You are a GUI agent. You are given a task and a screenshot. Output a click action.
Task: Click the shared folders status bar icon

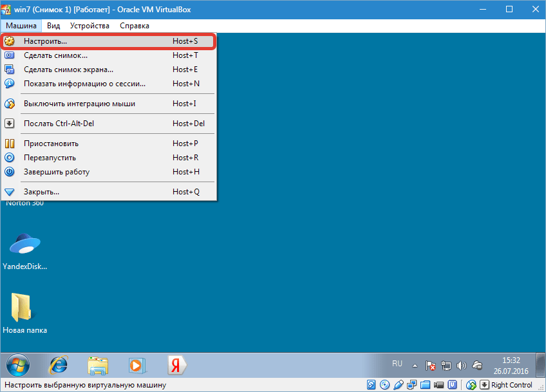[425, 385]
